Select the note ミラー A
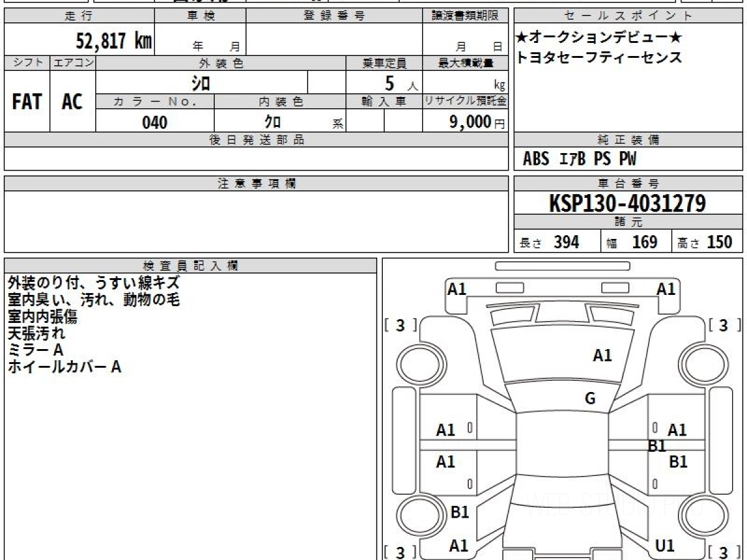 (35, 350)
